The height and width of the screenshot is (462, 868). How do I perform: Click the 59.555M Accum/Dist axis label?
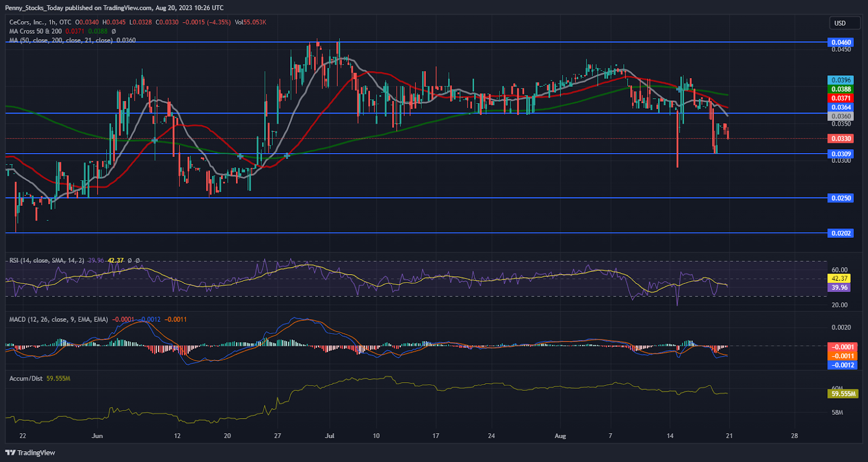844,394
